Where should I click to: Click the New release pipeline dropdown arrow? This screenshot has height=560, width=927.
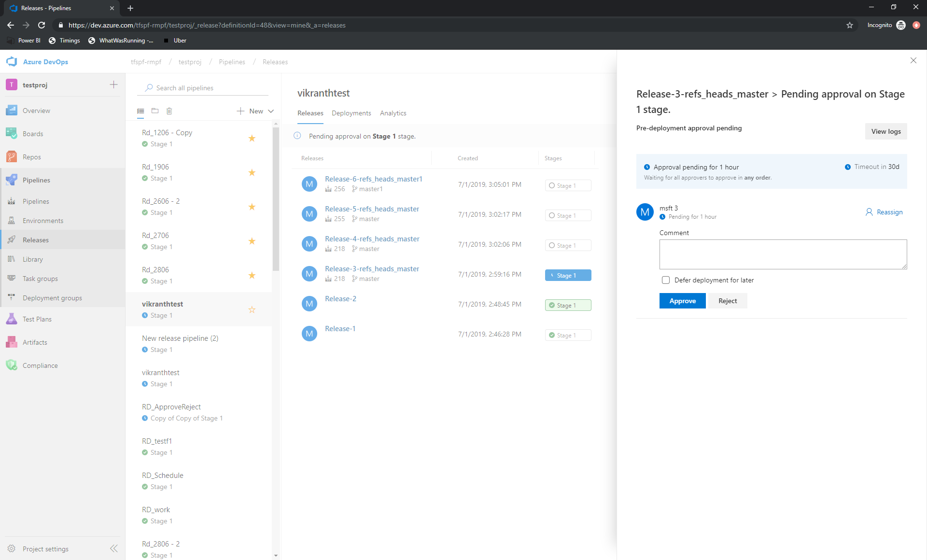(270, 111)
